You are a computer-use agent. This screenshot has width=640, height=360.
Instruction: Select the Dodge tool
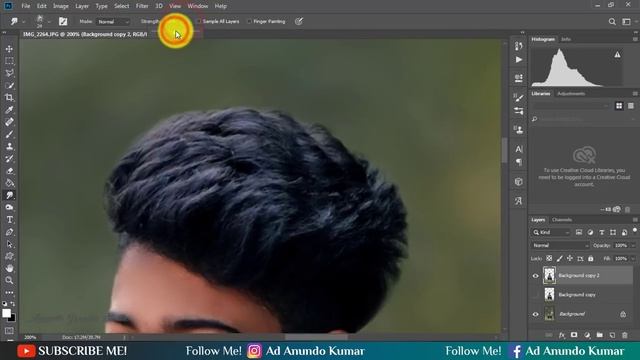(9, 207)
